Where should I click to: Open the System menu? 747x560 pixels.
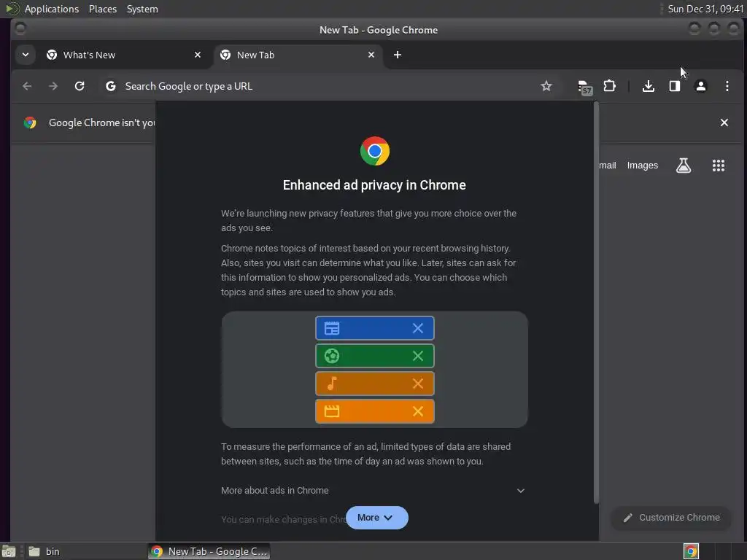(142, 9)
